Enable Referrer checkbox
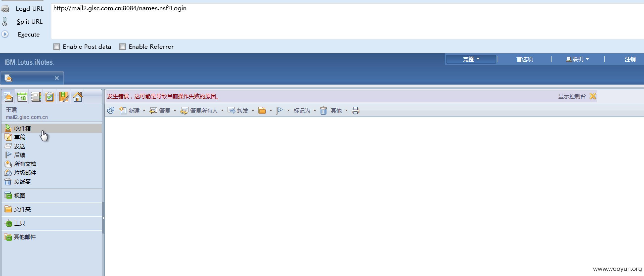Viewport: 644px width, 276px height. tap(122, 47)
